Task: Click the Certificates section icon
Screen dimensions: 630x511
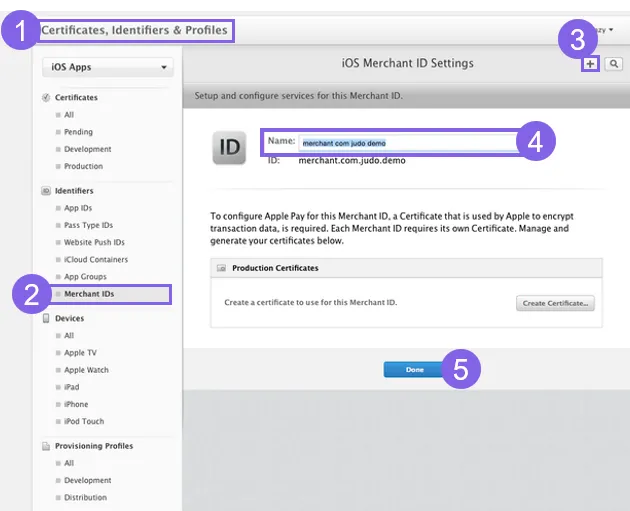Action: click(46, 98)
